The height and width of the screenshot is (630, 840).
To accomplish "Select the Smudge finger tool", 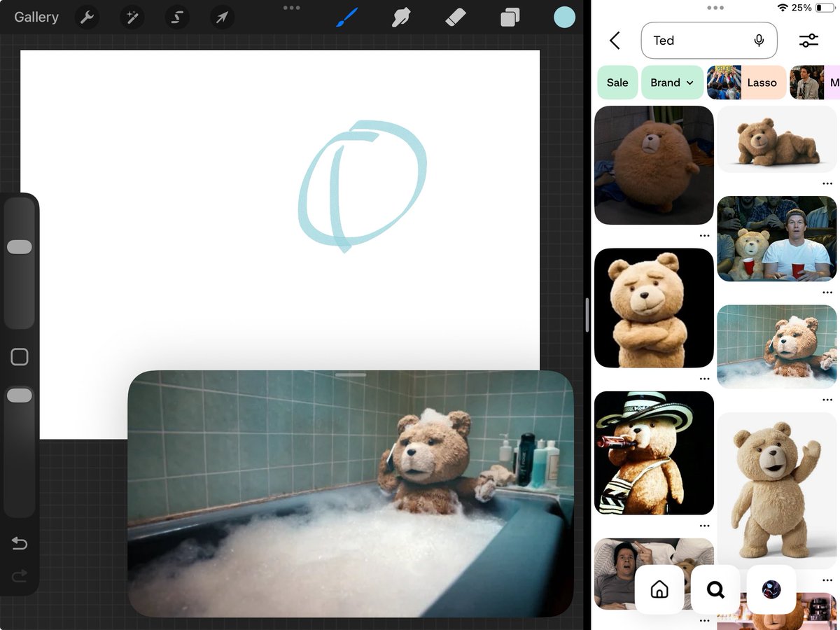I will [401, 17].
